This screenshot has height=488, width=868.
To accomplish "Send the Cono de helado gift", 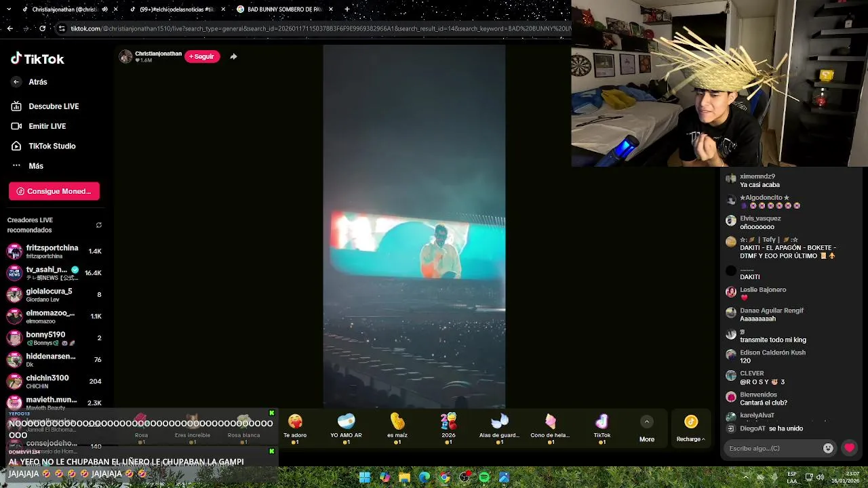I will coord(550,429).
